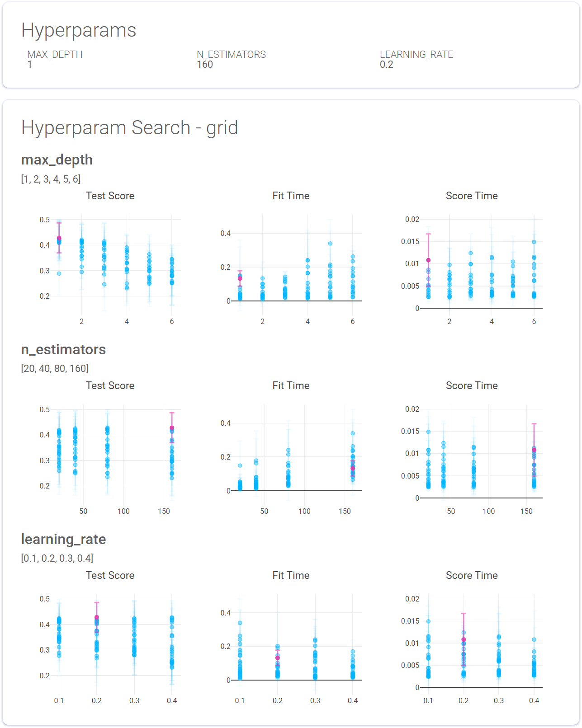
Task: Click y-axis tick 0.015 on max_depth Score Time
Action: [x=410, y=241]
